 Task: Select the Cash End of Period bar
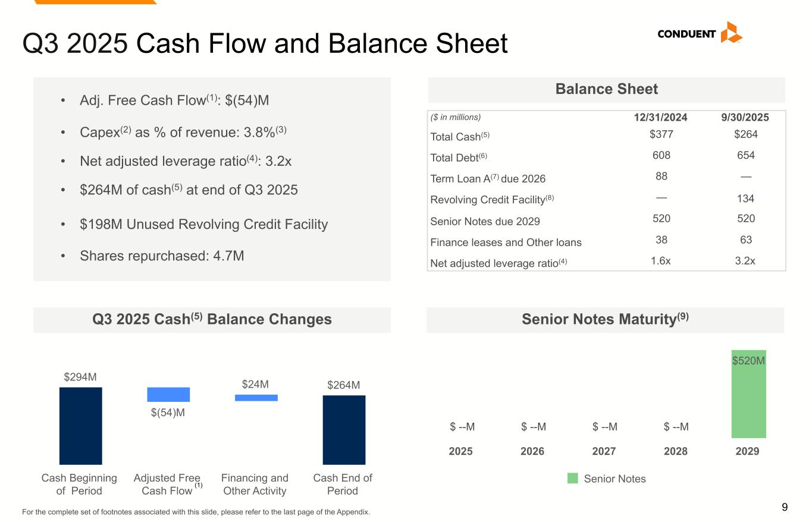(x=344, y=429)
